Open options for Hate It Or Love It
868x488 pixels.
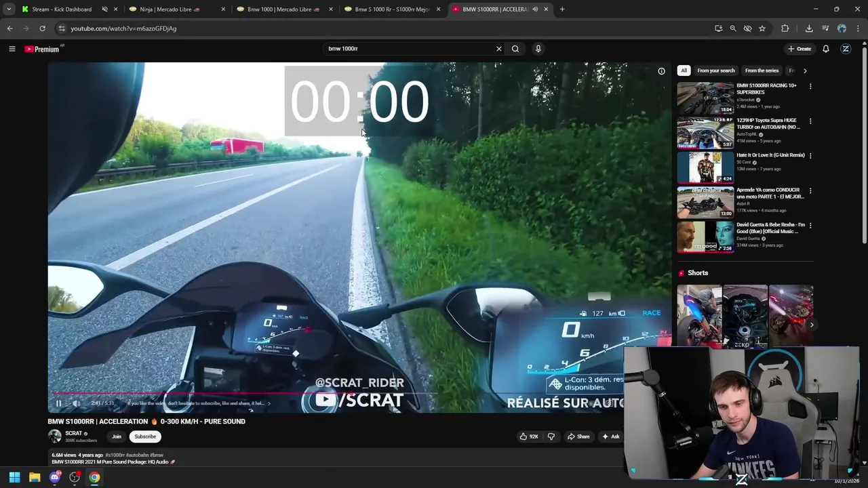tap(810, 156)
